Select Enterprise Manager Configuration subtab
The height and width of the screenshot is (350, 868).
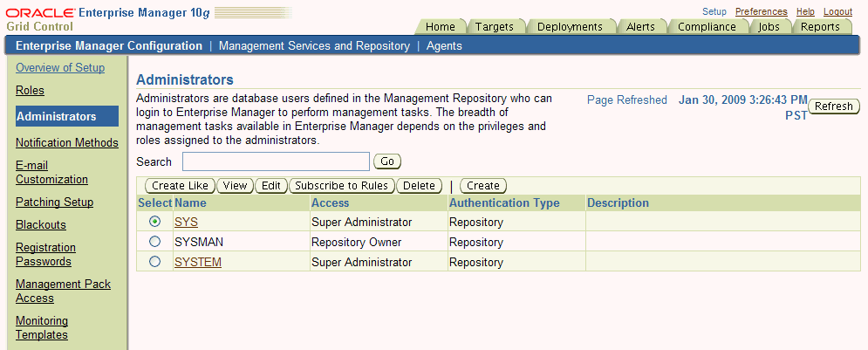[x=109, y=46]
